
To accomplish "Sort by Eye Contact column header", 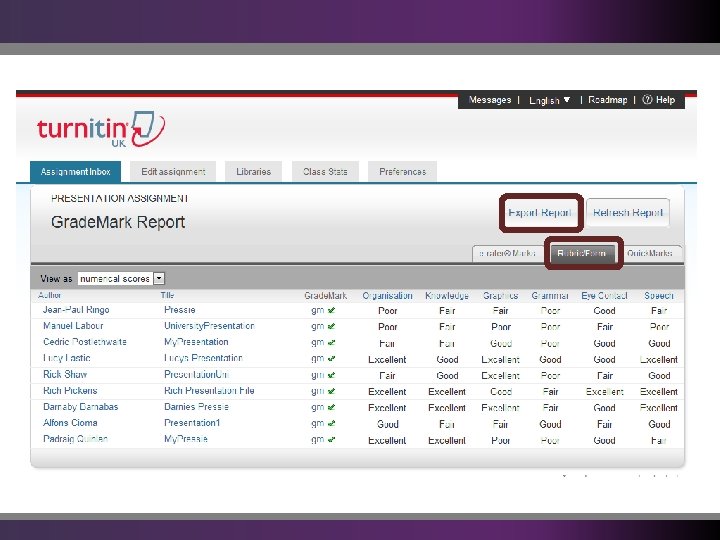I will coord(604,296).
